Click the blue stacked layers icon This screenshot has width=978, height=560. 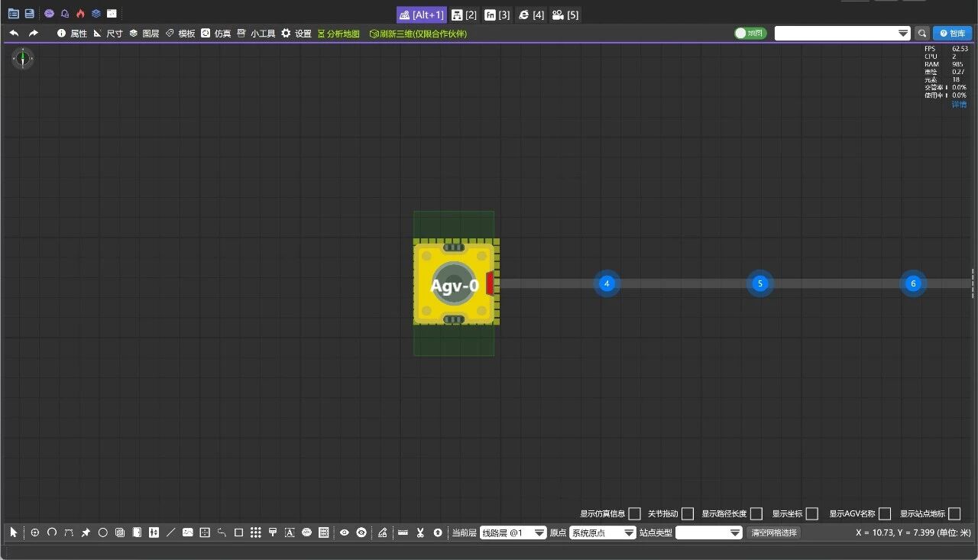[x=96, y=14]
